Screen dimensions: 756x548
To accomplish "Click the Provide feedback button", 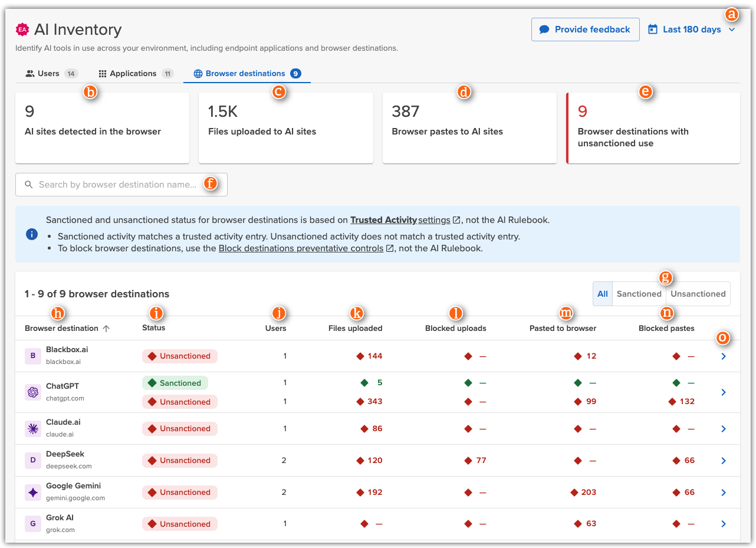I will tap(586, 29).
